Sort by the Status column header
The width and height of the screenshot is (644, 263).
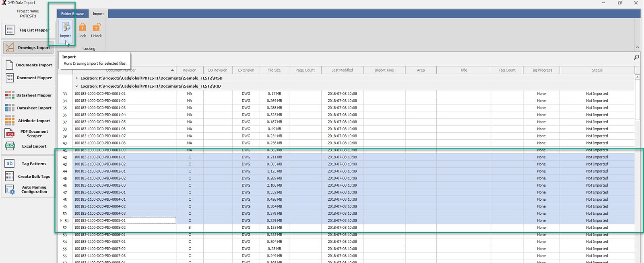597,70
